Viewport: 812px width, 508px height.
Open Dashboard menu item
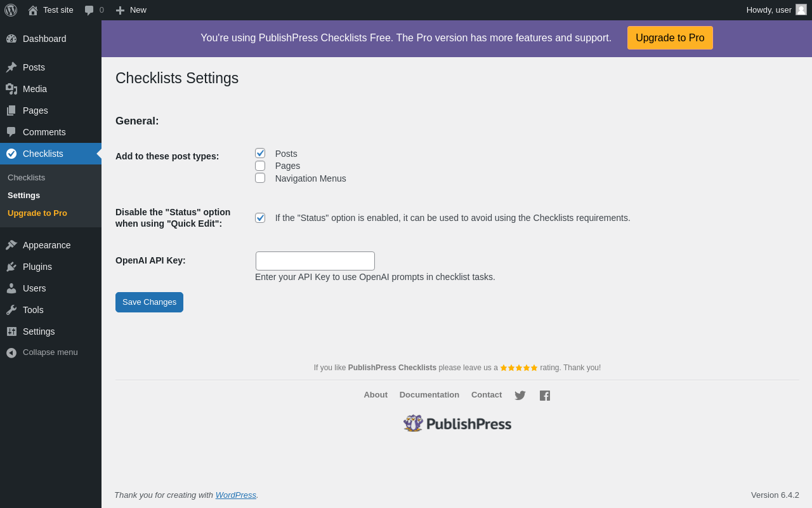[x=51, y=39]
